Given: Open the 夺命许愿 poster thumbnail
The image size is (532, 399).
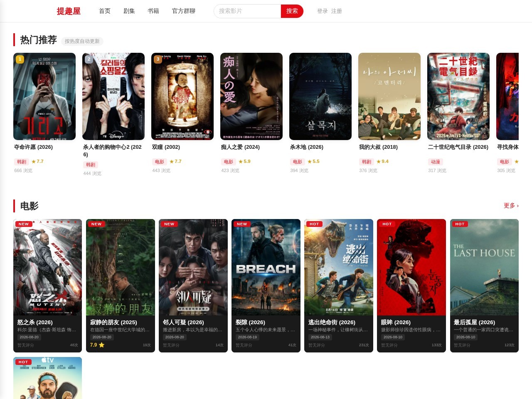Looking at the screenshot, I should click(x=44, y=96).
